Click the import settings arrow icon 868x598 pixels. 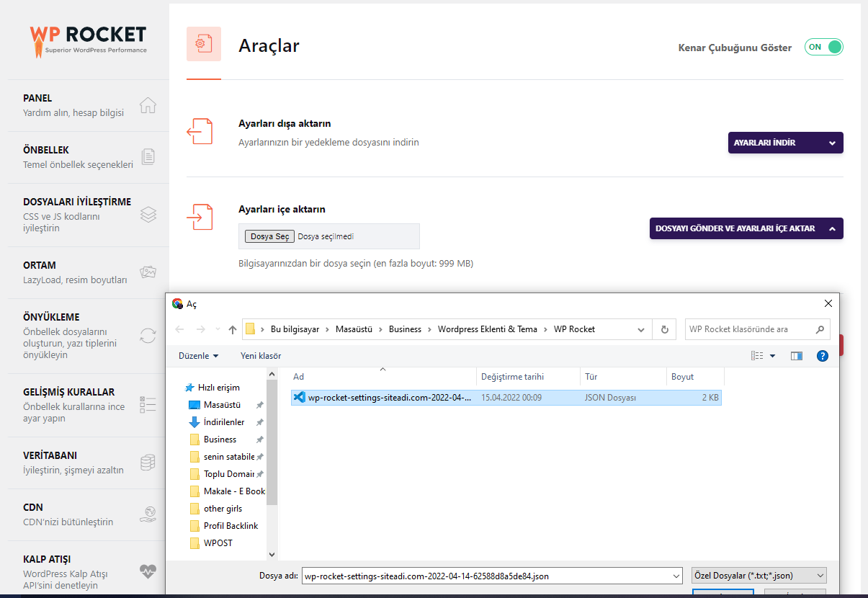[x=200, y=217]
